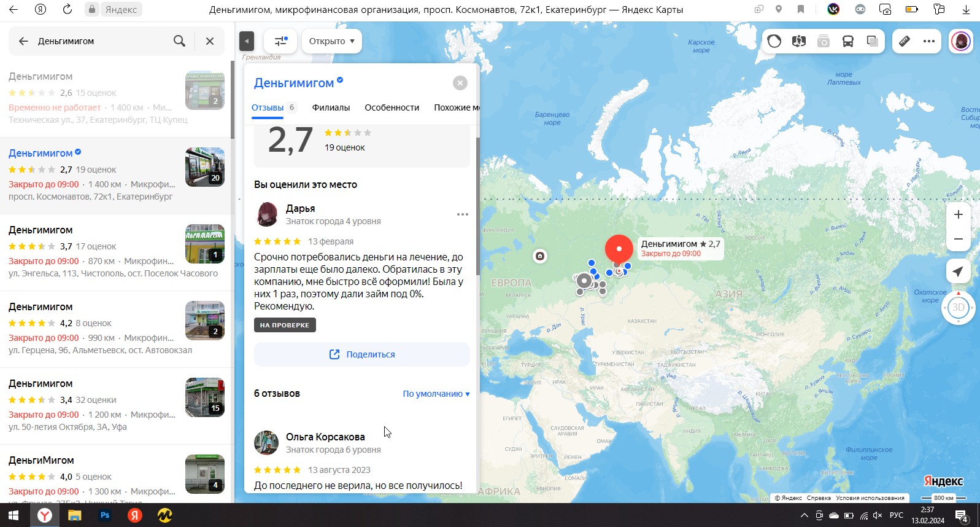Reload the page with the refresh icon
The width and height of the screenshot is (980, 527).
[68, 9]
